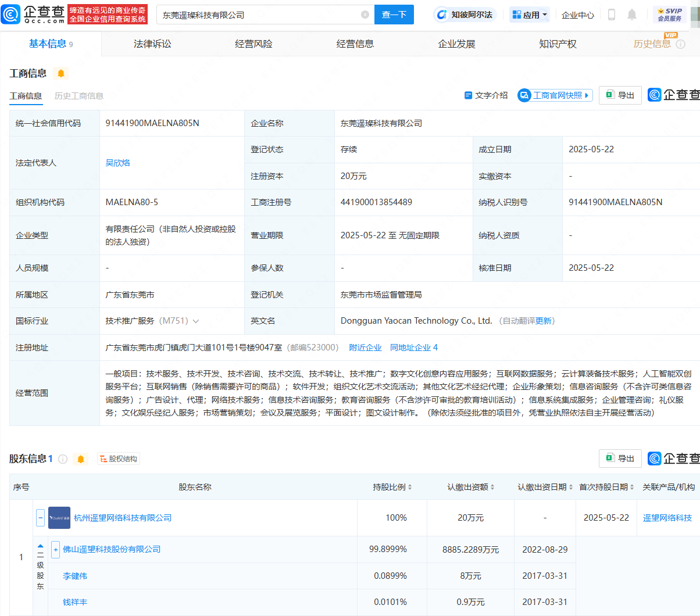The height and width of the screenshot is (616, 700).
Task: Click the orange bell beside 工商信息 heading
Action: pos(60,73)
